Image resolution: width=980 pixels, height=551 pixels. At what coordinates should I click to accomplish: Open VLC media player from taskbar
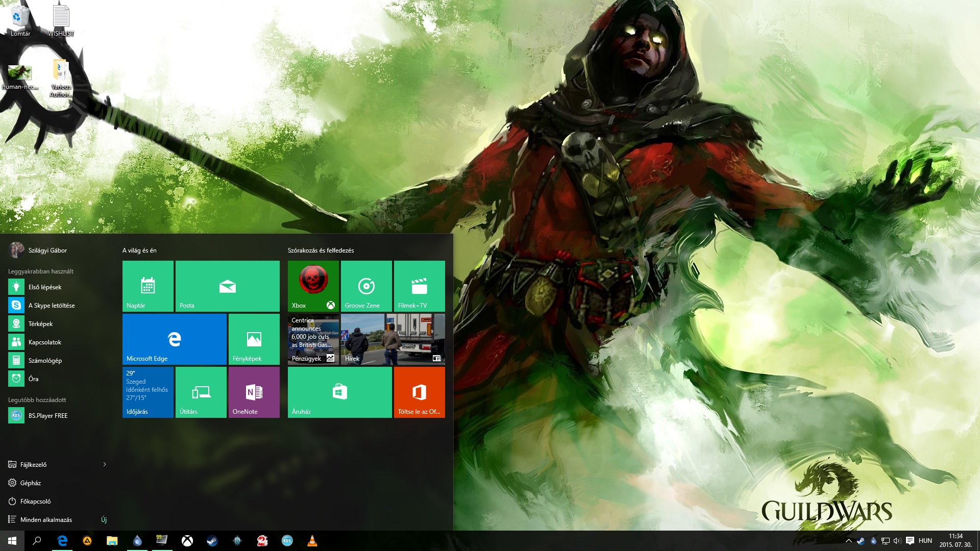coord(312,541)
